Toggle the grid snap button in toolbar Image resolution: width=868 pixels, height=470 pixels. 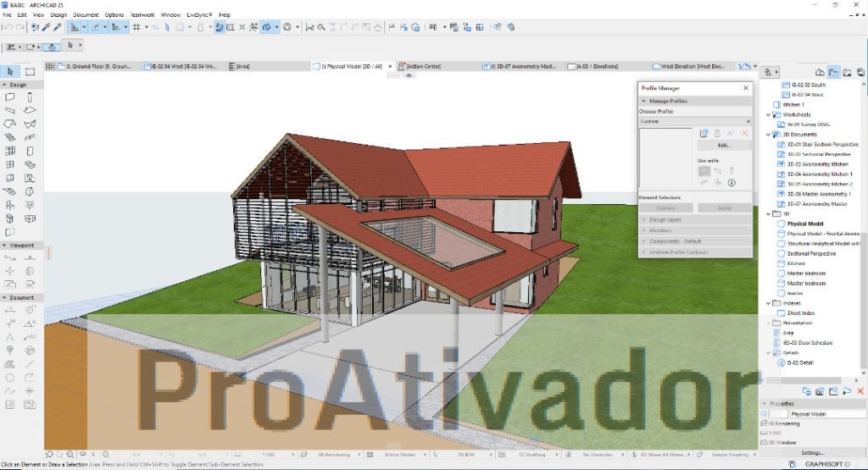(x=136, y=27)
